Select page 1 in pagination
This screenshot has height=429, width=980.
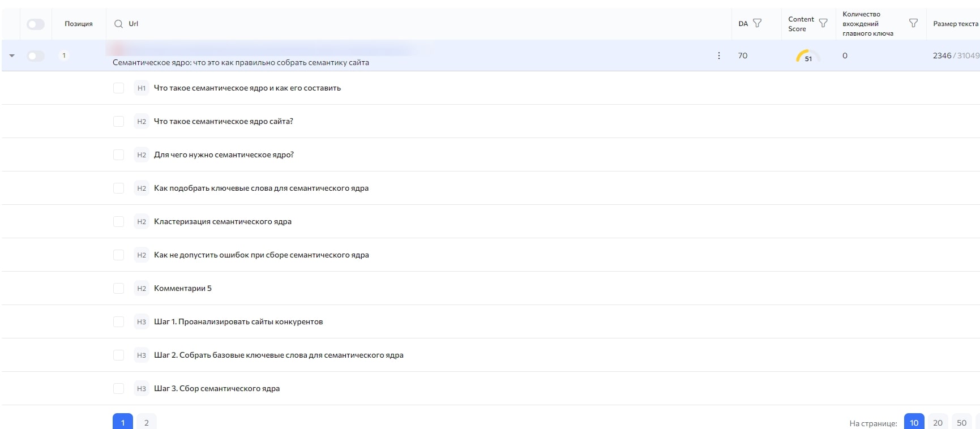click(x=123, y=422)
